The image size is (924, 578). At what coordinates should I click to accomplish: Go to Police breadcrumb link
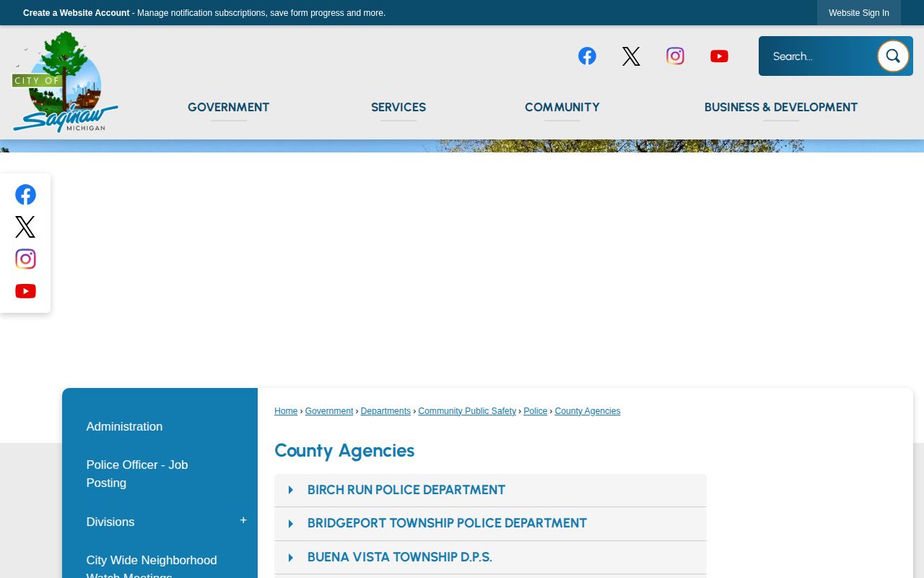[x=536, y=411]
